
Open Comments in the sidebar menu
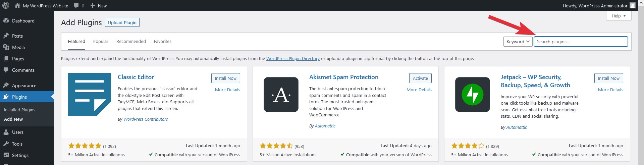tap(27, 70)
